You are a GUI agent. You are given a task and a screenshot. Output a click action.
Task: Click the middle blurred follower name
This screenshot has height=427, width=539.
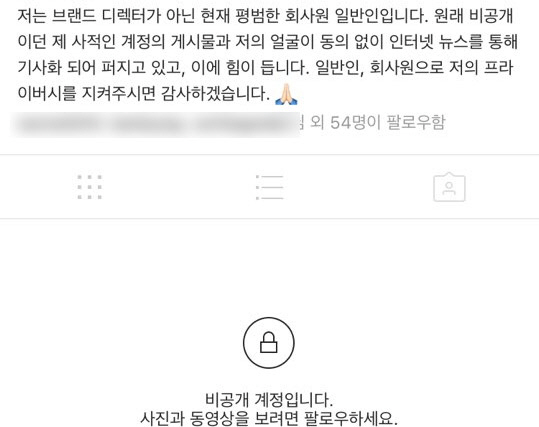tap(147, 124)
